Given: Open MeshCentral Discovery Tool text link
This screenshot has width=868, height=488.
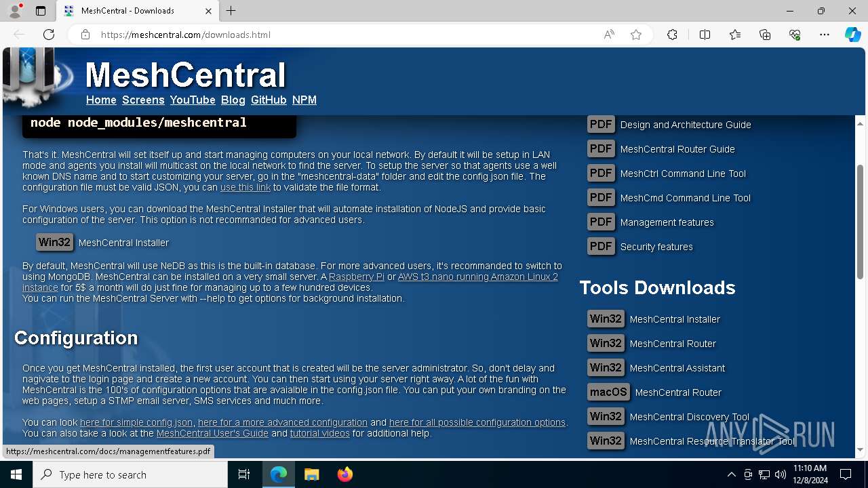Looking at the screenshot, I should coord(690,417).
